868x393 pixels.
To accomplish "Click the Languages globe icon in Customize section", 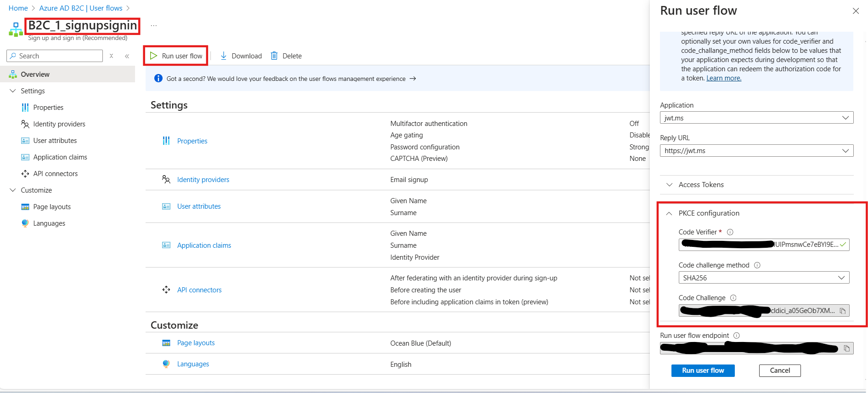I will [x=166, y=364].
